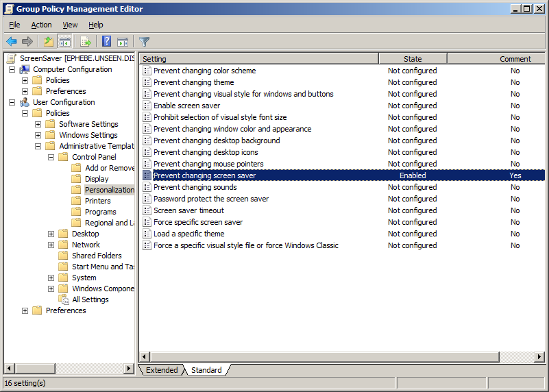Click the tree pane horizontal scrollbar right arrow
The image size is (549, 392).
point(129,369)
